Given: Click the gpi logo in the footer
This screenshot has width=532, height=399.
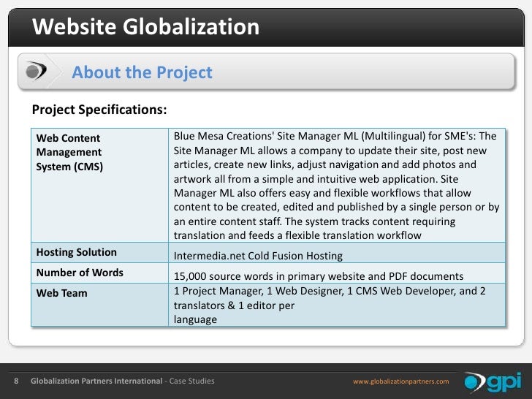Looking at the screenshot, I should click(x=493, y=382).
